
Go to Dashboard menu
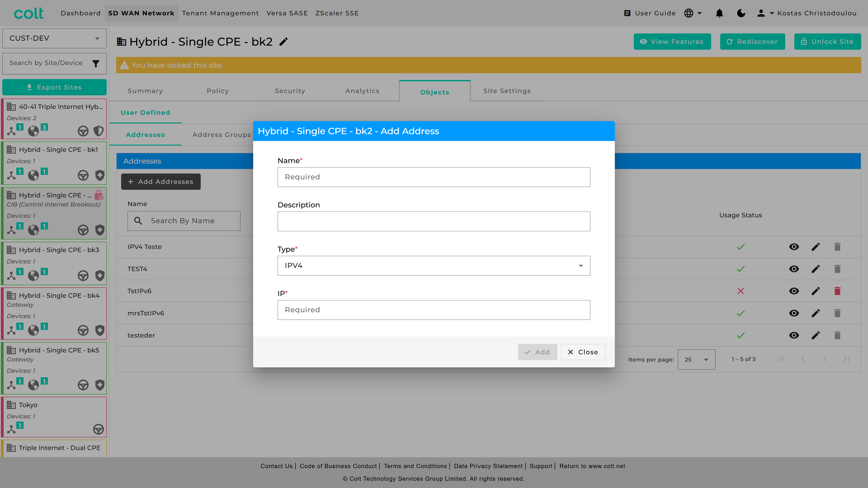pyautogui.click(x=80, y=13)
